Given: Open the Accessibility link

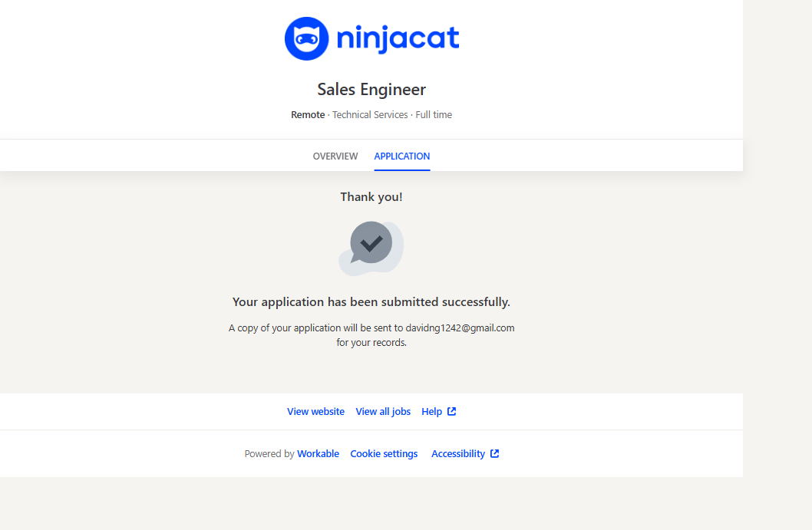Looking at the screenshot, I should [x=457, y=454].
